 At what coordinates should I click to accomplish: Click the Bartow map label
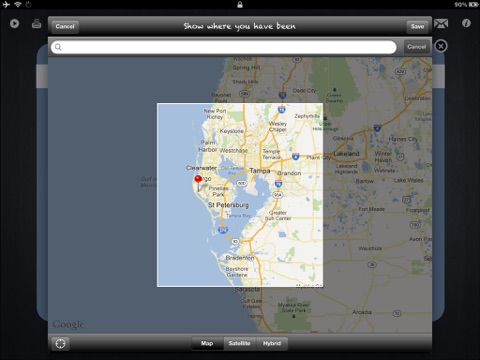coord(365,181)
